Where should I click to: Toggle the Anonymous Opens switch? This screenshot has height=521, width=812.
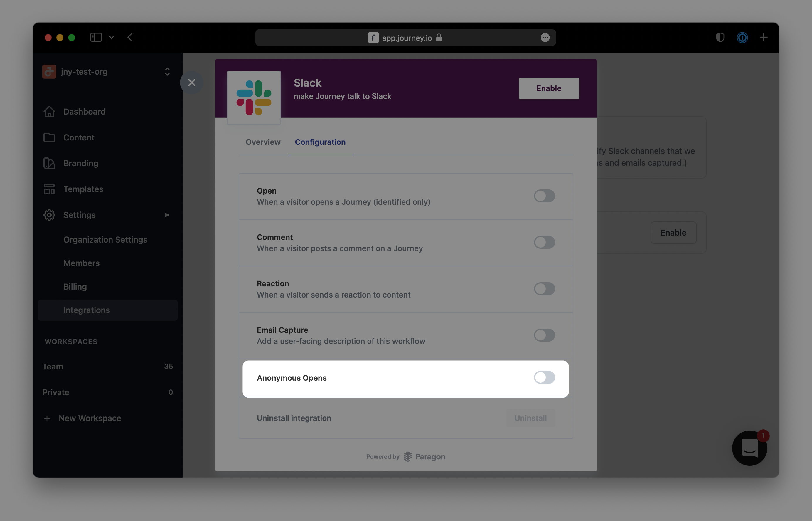click(x=544, y=377)
